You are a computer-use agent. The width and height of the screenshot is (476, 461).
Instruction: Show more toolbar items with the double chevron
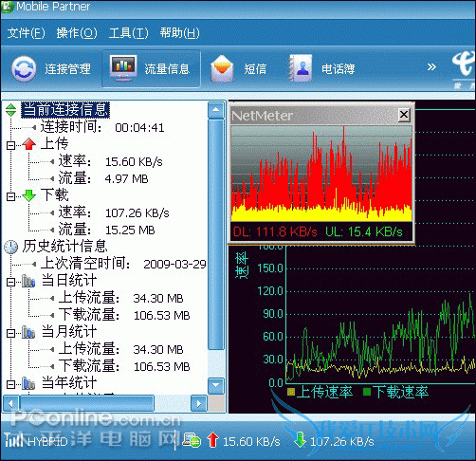click(x=431, y=67)
